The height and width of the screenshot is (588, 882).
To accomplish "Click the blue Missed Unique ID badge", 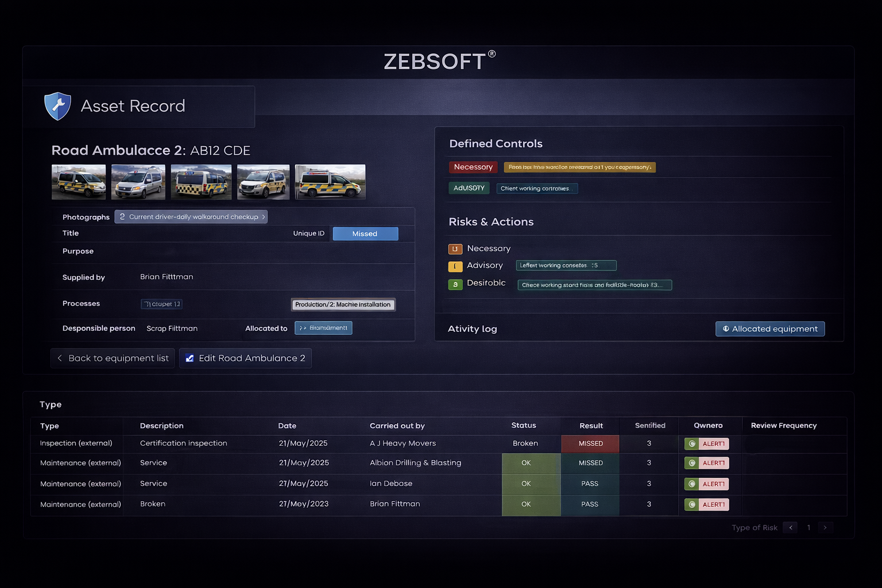I will point(365,234).
